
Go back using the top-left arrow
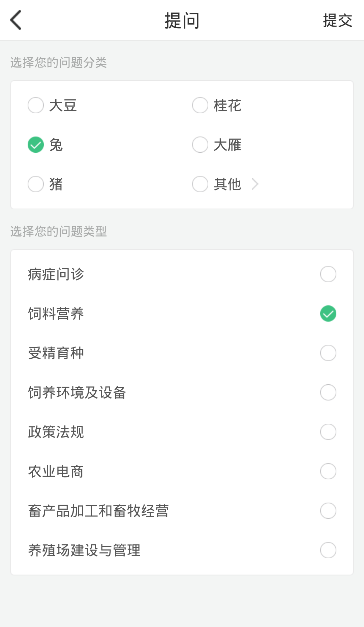coord(16,20)
